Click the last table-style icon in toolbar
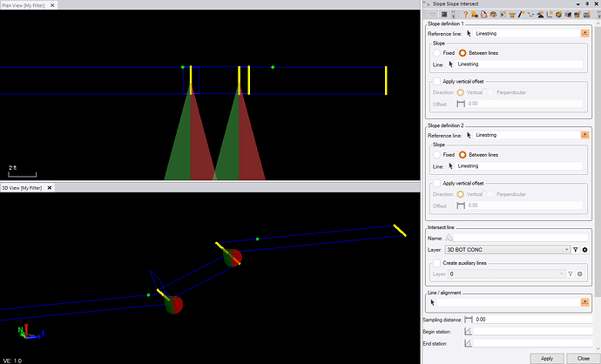 coord(587,15)
